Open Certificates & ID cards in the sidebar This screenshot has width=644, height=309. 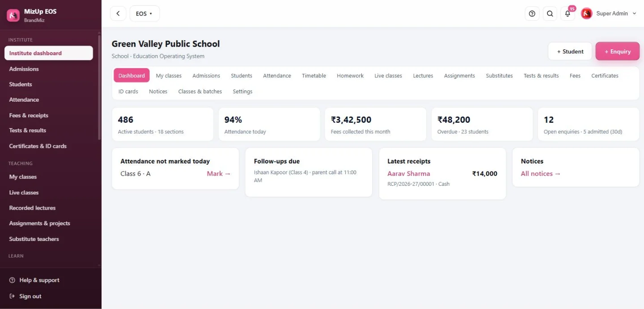coord(49,146)
